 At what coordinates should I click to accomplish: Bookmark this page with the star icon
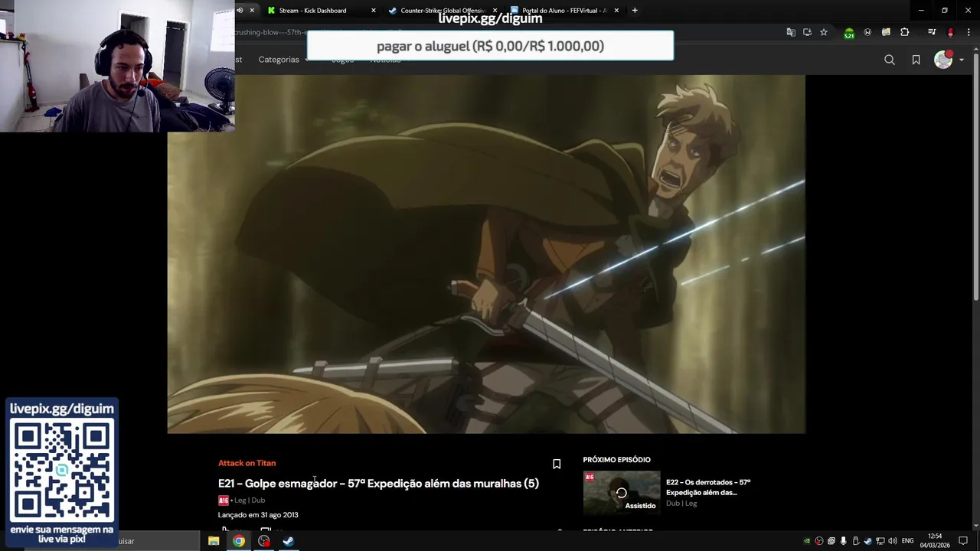coord(824,32)
